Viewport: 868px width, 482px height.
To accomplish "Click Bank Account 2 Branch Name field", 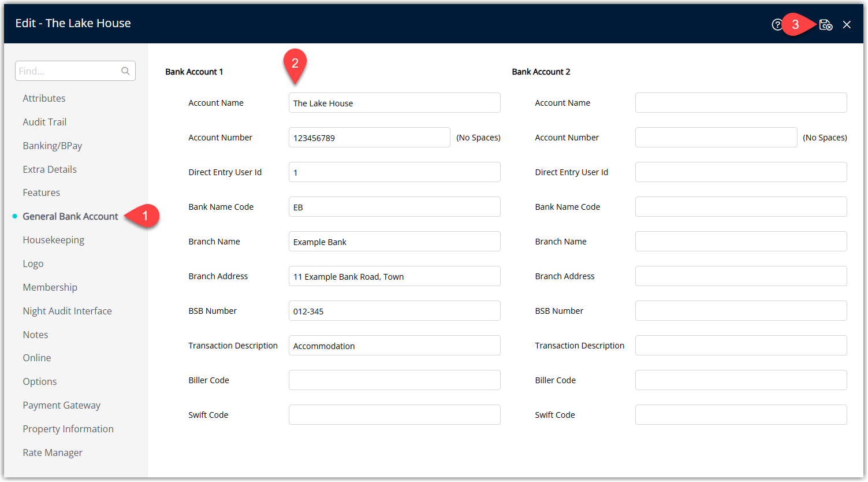I will pyautogui.click(x=741, y=242).
